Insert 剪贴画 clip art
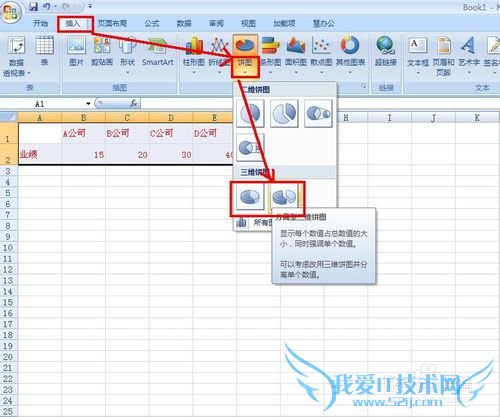This screenshot has height=417, width=500. click(x=102, y=52)
